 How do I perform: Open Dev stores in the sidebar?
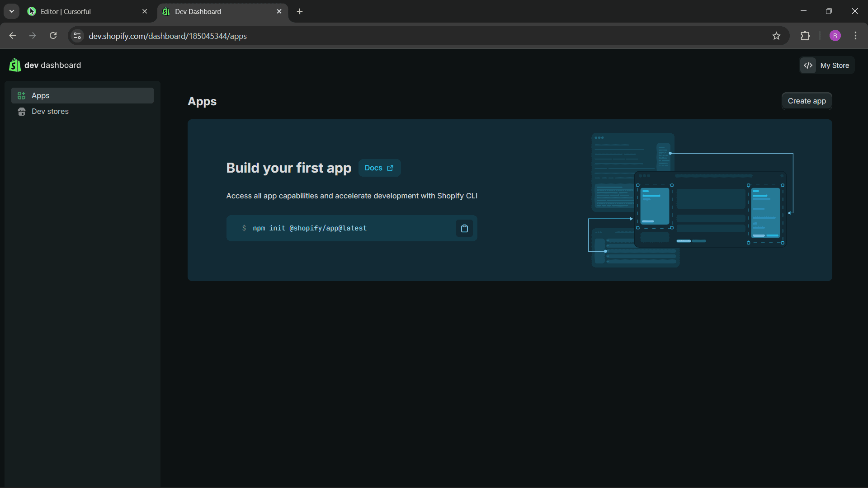(x=50, y=112)
